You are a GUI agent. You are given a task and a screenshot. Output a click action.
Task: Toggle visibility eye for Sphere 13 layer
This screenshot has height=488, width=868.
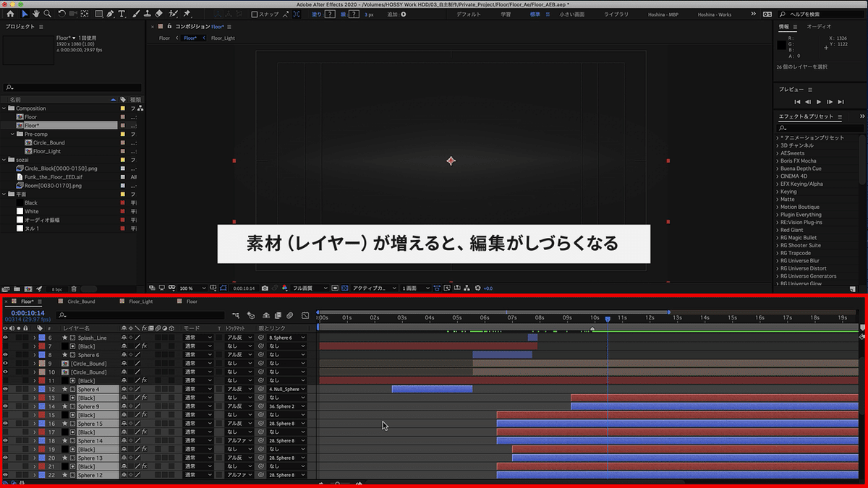coord(6,458)
